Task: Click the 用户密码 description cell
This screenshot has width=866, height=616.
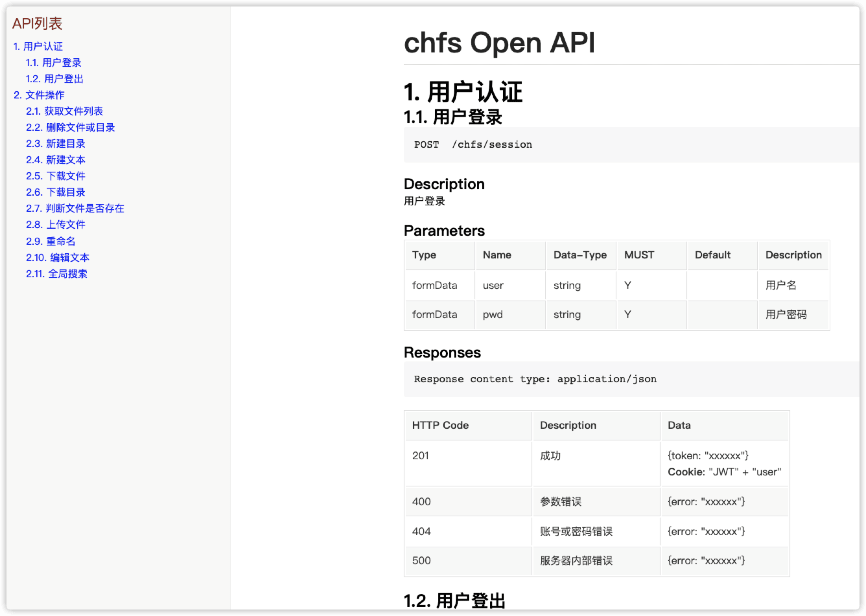Action: click(793, 315)
